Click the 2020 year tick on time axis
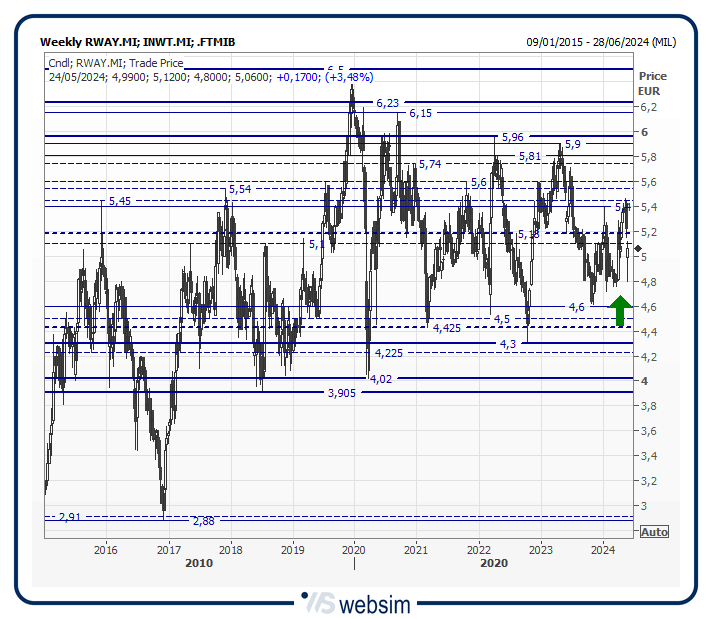Viewport: 712px width, 619px height. 354,549
